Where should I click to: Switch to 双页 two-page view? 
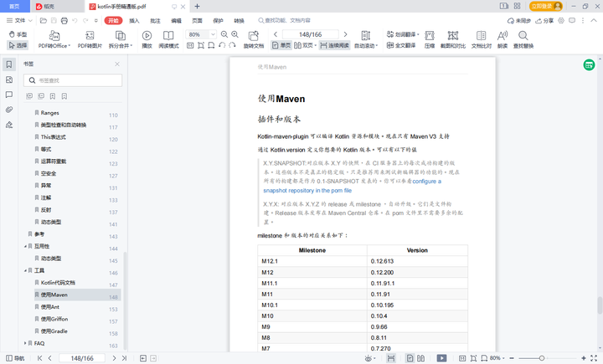point(305,45)
